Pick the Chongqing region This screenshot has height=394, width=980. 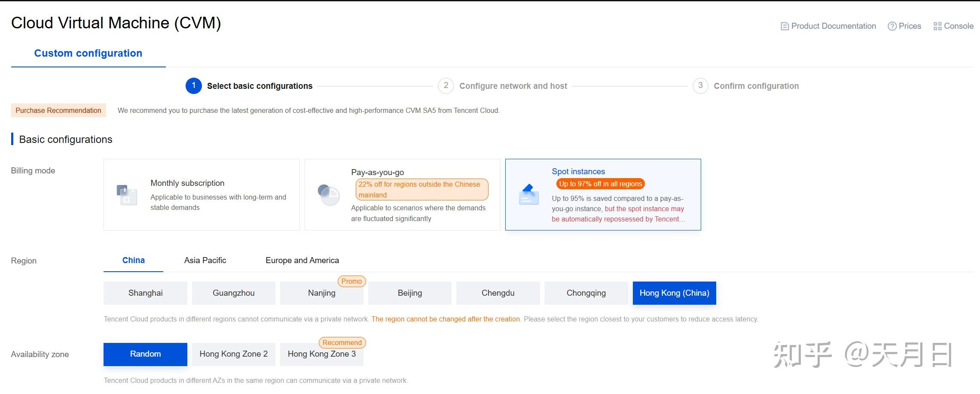[x=586, y=293]
